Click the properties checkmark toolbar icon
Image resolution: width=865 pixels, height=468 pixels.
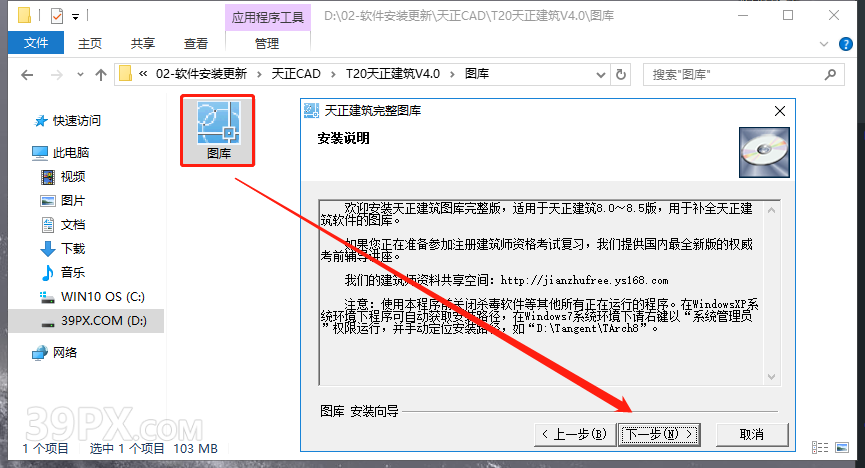[x=57, y=16]
